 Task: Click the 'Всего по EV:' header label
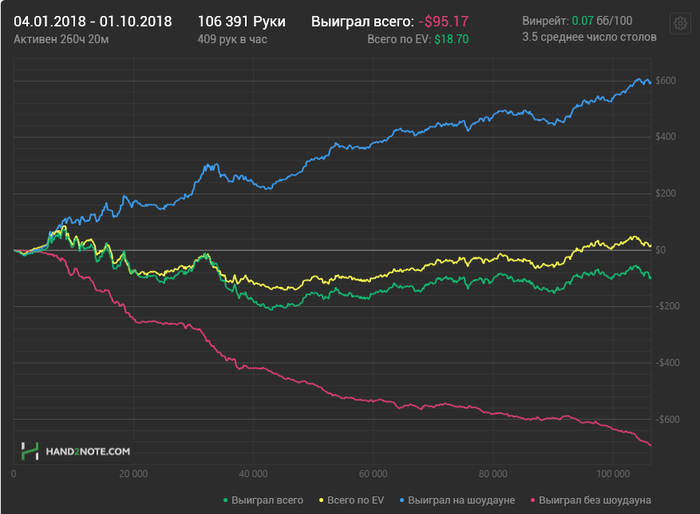click(399, 39)
